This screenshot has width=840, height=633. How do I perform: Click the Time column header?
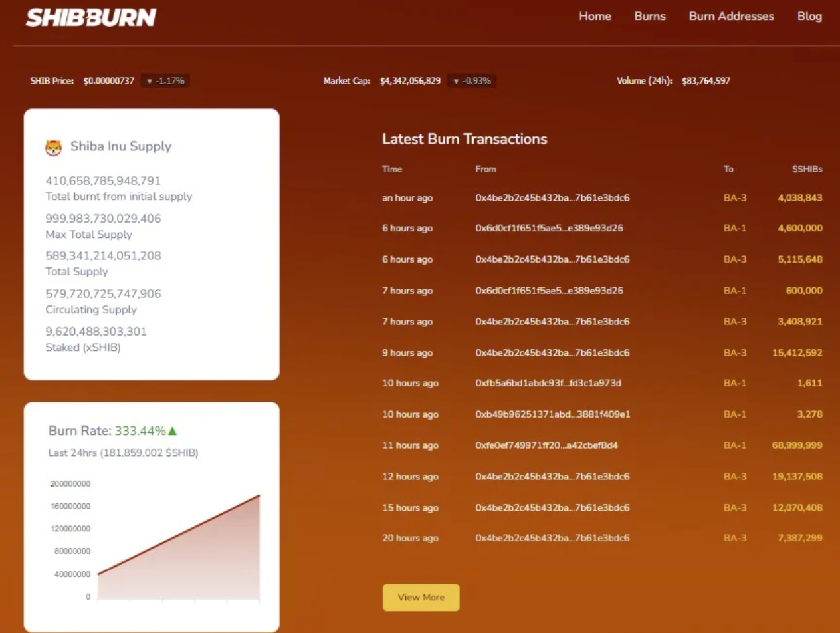[392, 169]
